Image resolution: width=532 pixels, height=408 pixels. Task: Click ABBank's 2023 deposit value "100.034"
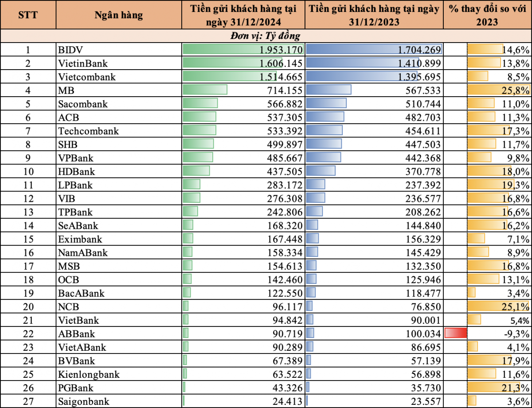(424, 333)
